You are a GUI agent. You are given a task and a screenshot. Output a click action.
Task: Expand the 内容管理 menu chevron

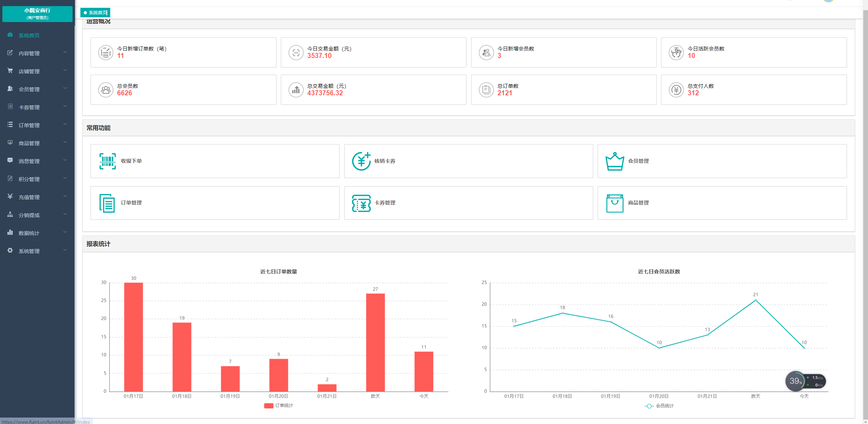65,52
